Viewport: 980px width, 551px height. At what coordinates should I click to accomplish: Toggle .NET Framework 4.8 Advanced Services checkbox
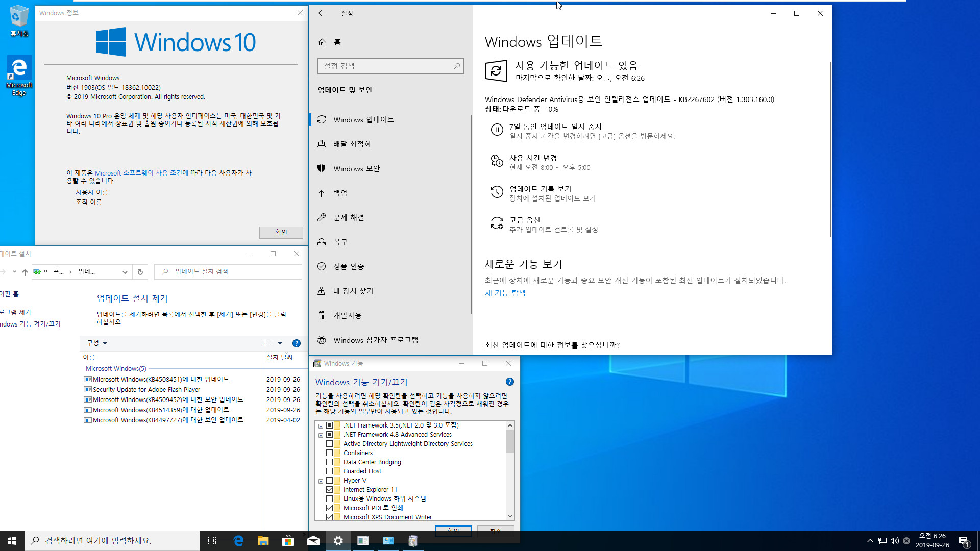click(329, 435)
